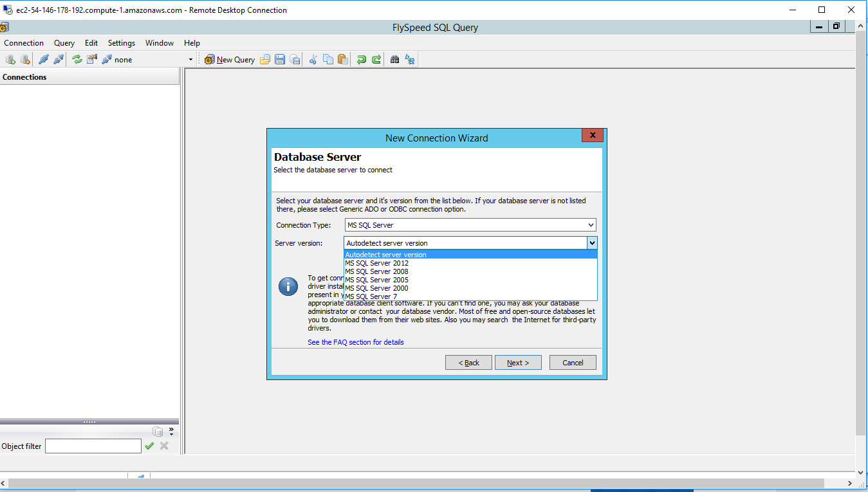This screenshot has height=492, width=868.
Task: Open Find with the binoculars icon
Action: tap(394, 59)
